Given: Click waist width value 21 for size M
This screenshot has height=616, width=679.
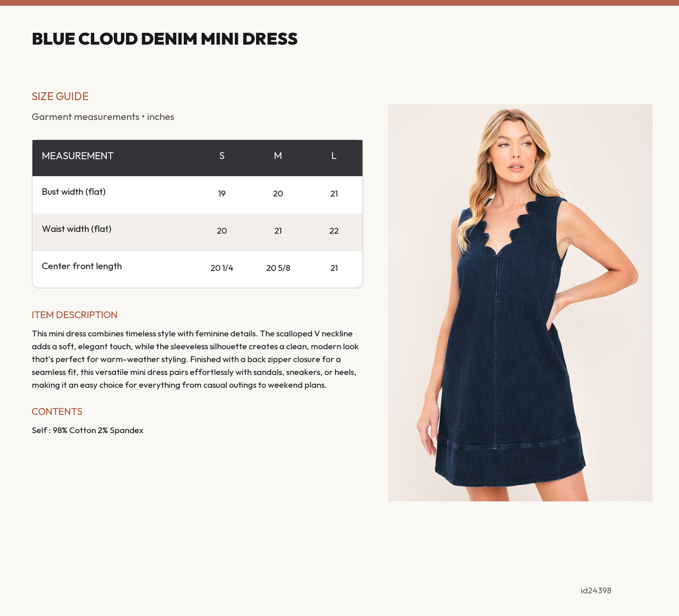Looking at the screenshot, I should [x=278, y=231].
